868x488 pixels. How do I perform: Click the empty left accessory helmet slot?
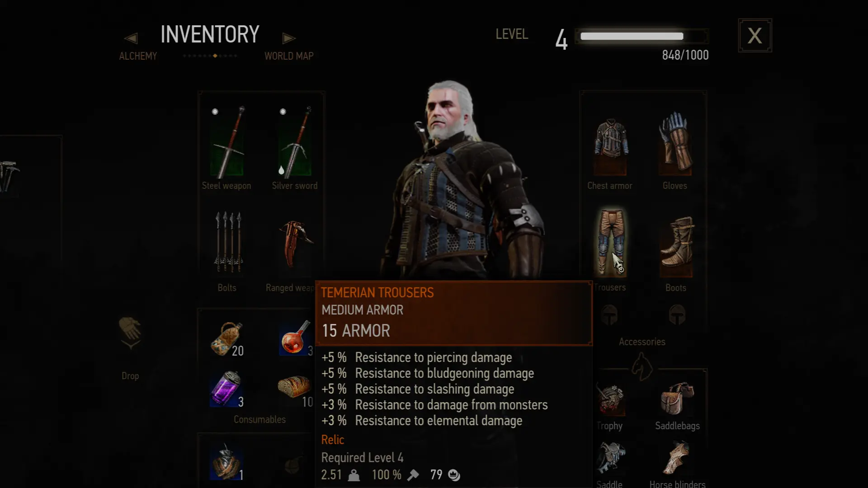click(609, 314)
